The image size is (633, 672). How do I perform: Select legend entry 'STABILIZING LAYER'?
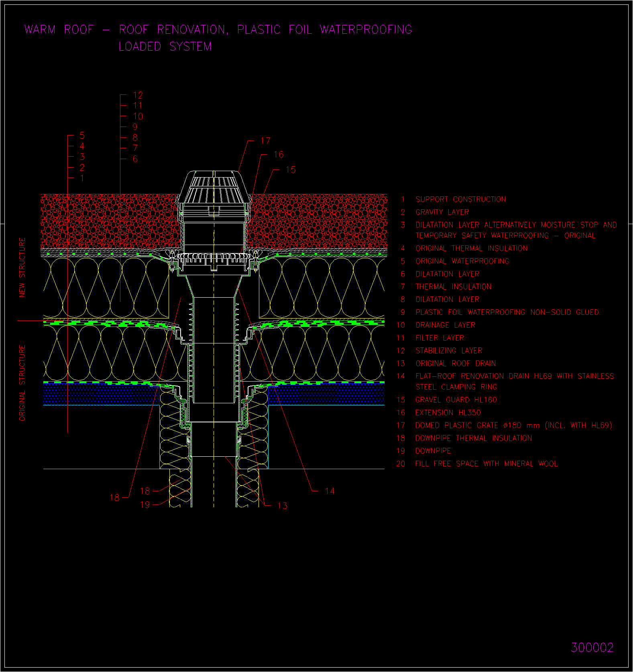click(449, 351)
